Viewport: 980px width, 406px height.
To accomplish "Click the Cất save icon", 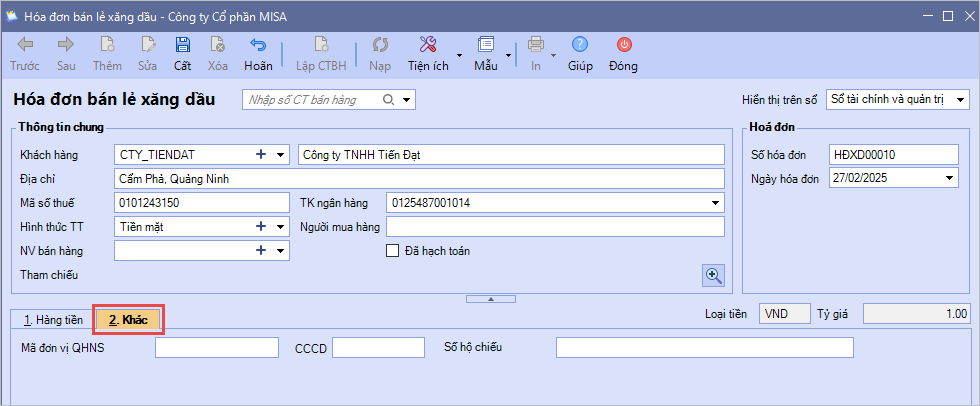I will [182, 45].
